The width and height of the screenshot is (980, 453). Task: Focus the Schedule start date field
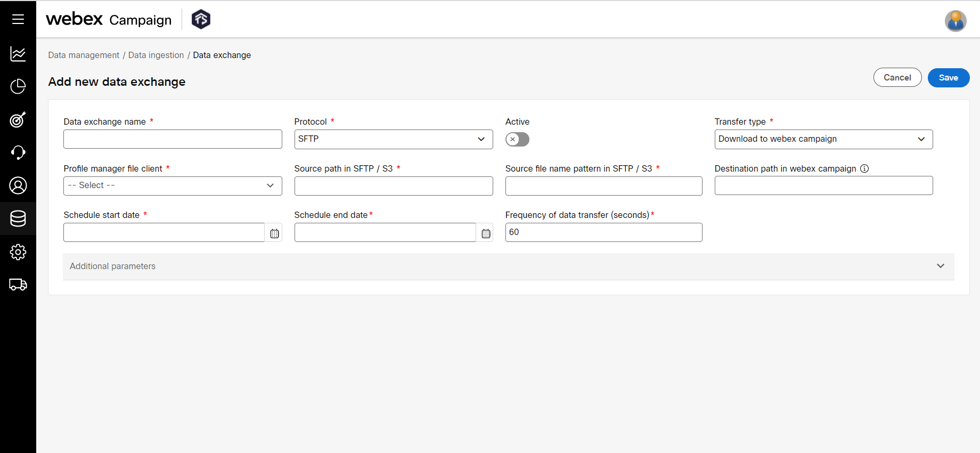164,232
